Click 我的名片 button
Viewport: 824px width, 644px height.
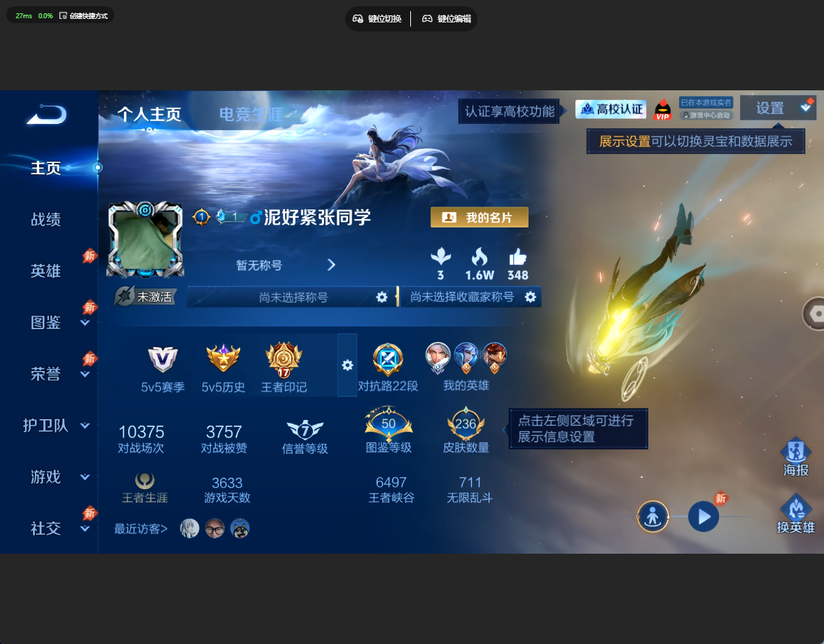tap(480, 218)
